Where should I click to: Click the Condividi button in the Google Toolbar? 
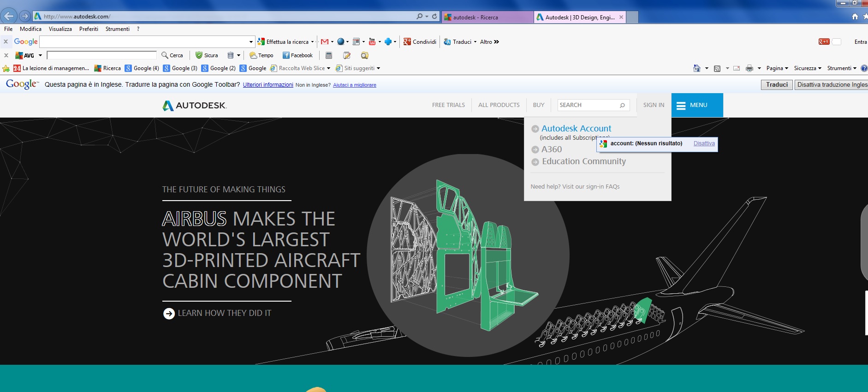[420, 42]
